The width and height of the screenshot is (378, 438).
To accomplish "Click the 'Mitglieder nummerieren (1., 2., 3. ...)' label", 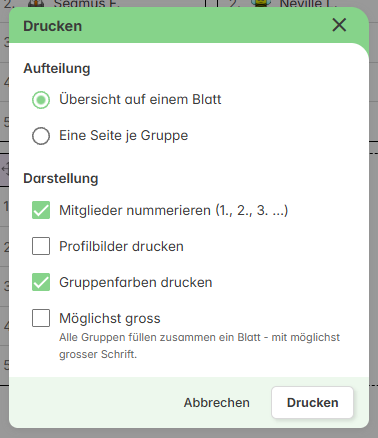I will pos(174,210).
